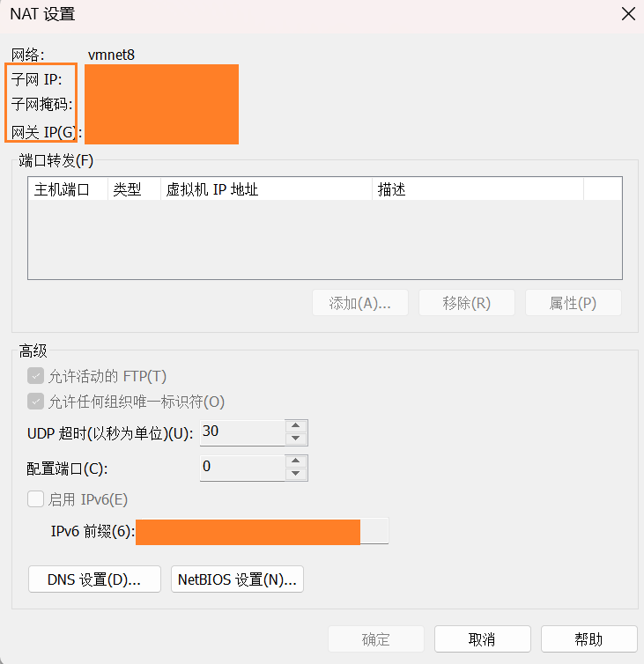Increase config port with up arrow
This screenshot has width=644, height=664.
[296, 461]
